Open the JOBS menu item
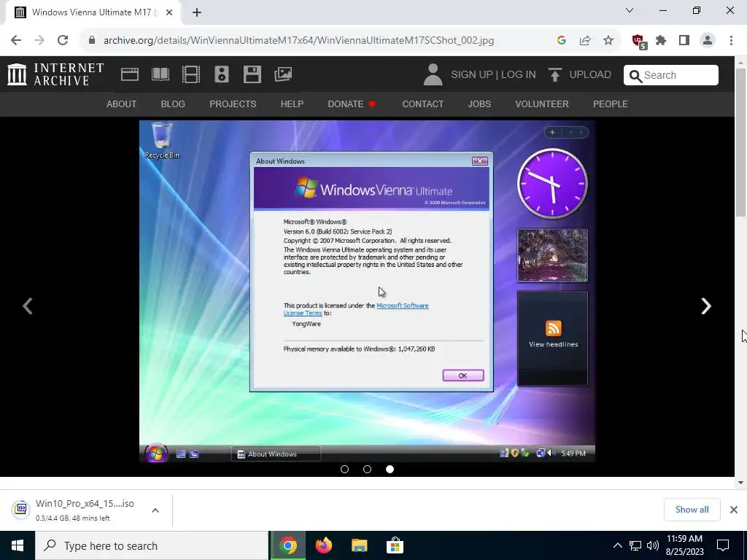The image size is (747, 560). tap(479, 104)
